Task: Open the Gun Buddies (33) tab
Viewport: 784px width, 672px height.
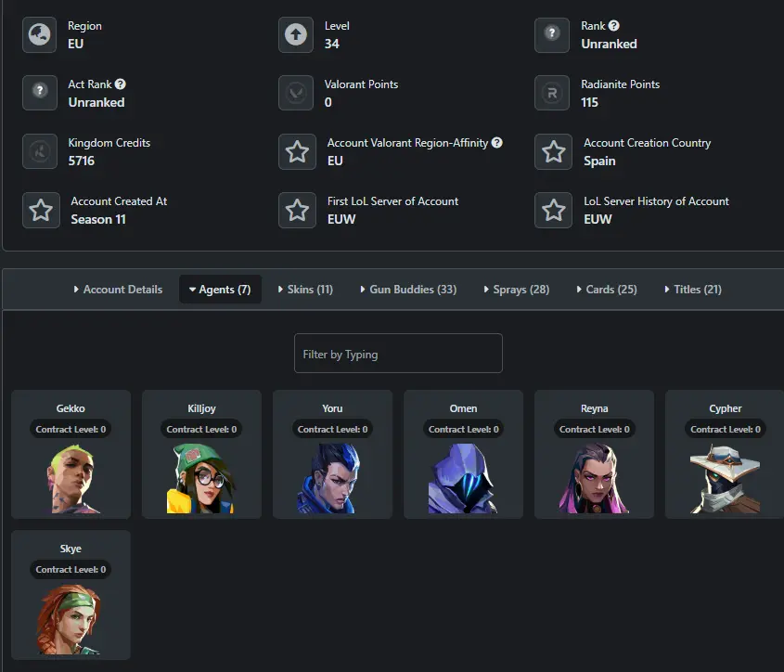Action: pyautogui.click(x=407, y=290)
